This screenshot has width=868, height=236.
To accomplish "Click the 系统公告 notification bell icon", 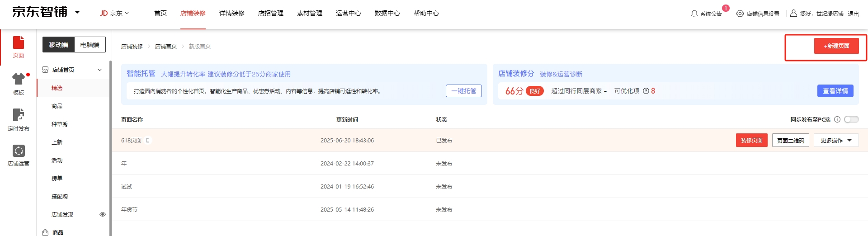I will tap(694, 14).
